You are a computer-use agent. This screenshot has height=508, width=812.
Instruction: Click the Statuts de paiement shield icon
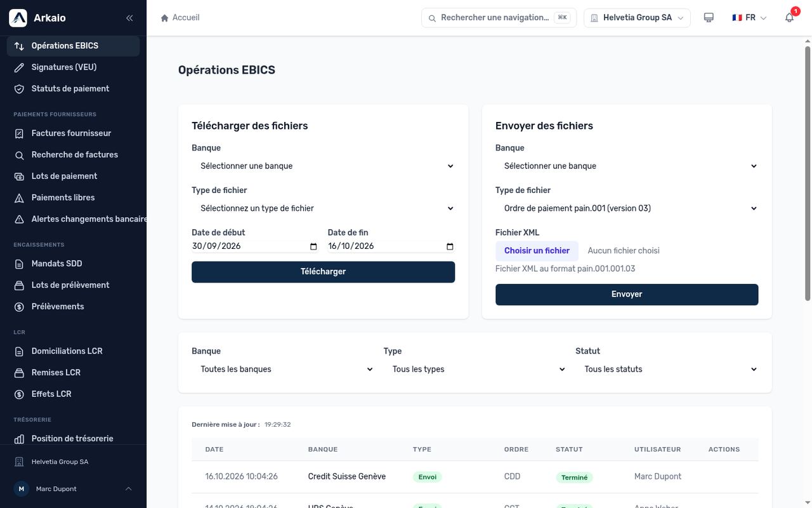click(19, 89)
